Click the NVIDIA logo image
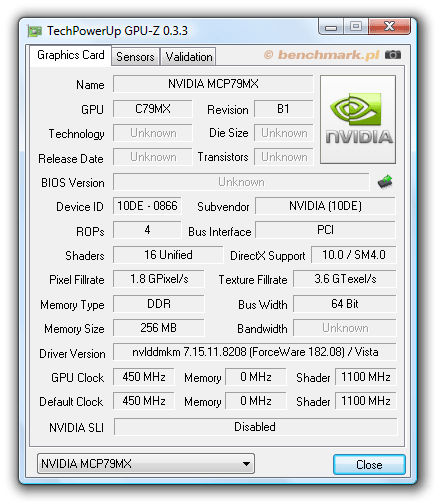435x502 pixels. [x=358, y=119]
